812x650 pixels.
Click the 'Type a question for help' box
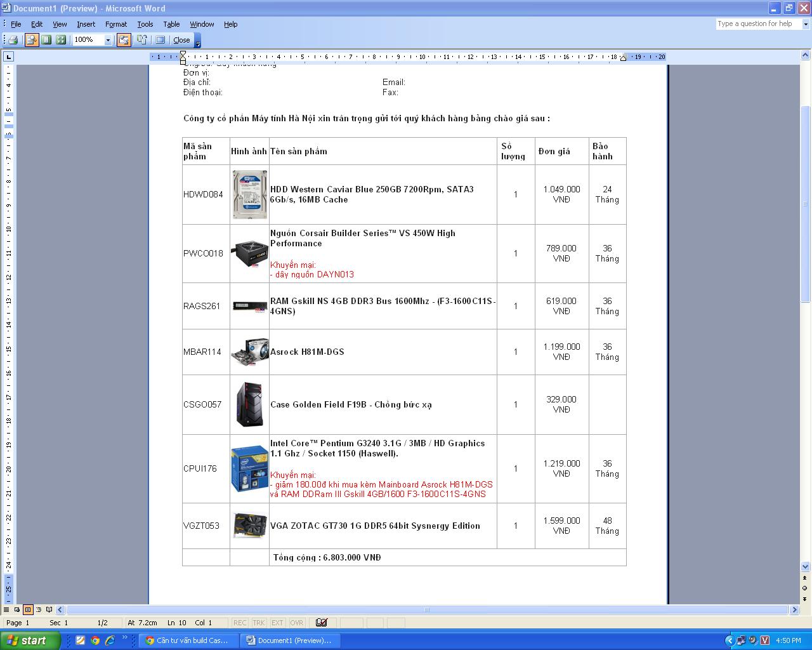(759, 24)
